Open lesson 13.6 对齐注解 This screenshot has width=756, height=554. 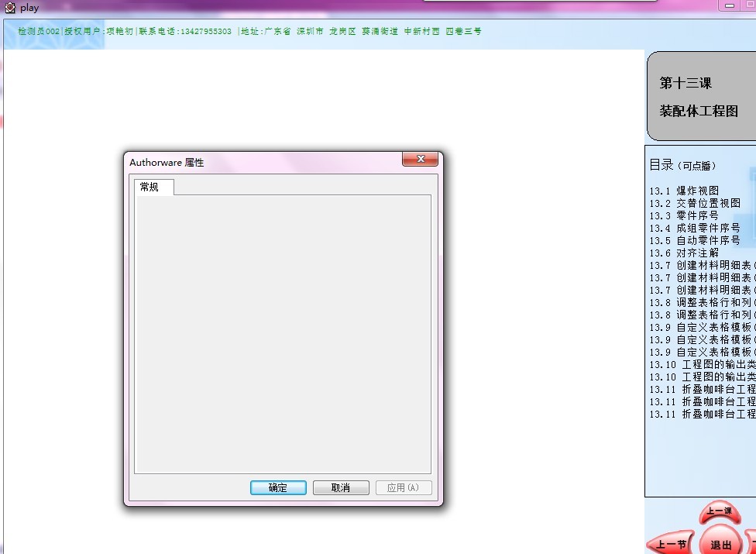[x=684, y=253]
